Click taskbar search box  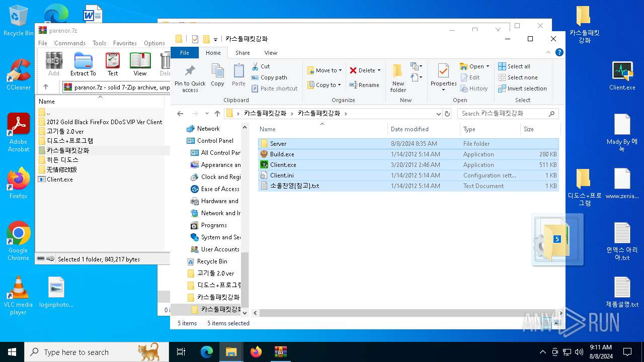(97, 352)
